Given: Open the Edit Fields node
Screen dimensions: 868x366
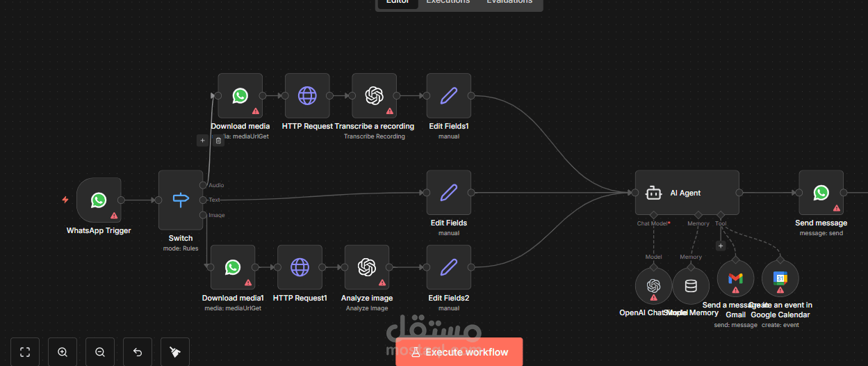Looking at the screenshot, I should 449,193.
